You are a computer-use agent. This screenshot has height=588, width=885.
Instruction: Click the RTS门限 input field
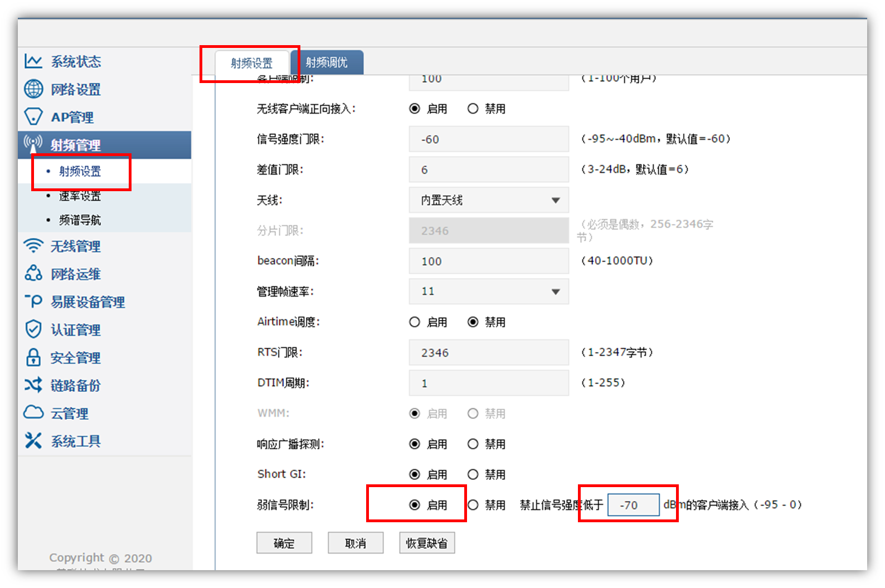[489, 353]
